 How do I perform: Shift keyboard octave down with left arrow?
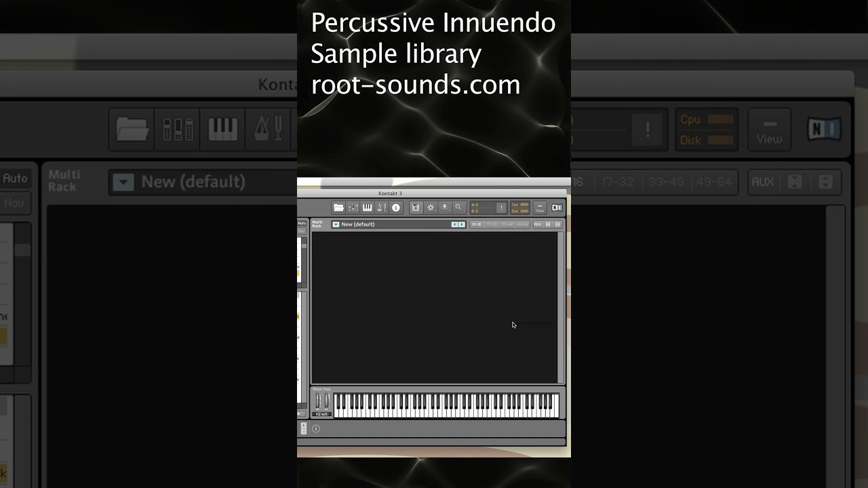tap(314, 414)
